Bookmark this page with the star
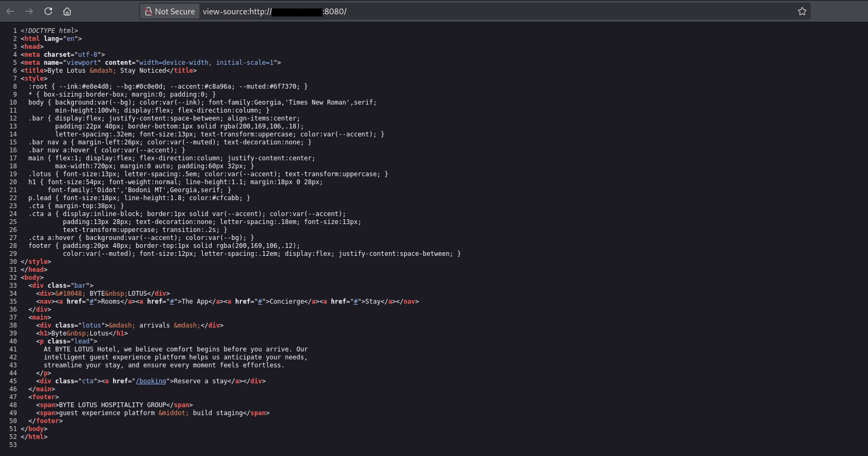This screenshot has width=868, height=456. [x=802, y=11]
